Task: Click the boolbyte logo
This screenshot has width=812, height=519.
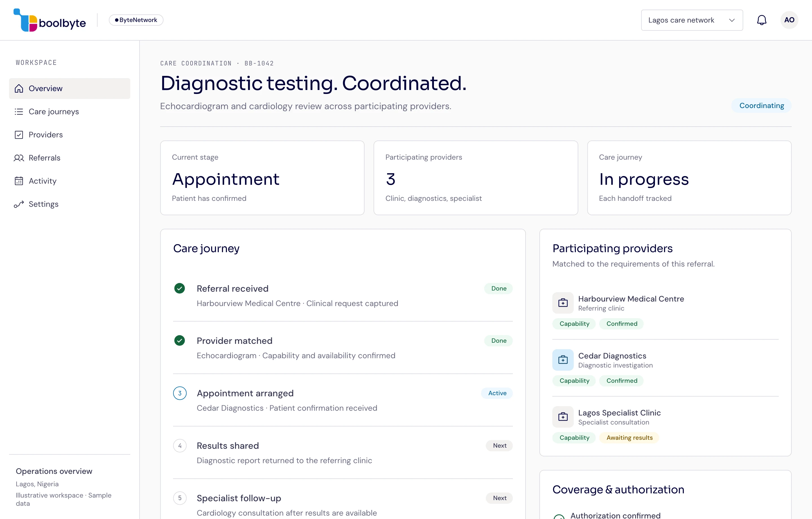Action: point(50,20)
